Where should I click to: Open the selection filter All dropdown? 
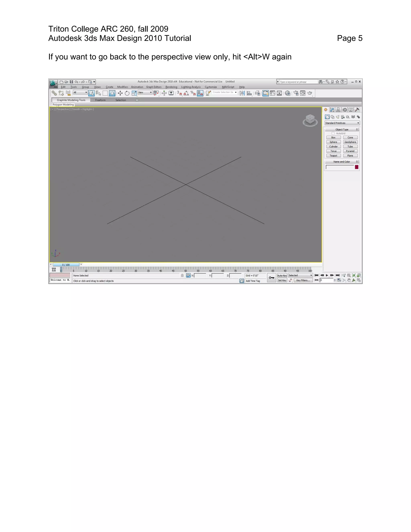(x=80, y=92)
